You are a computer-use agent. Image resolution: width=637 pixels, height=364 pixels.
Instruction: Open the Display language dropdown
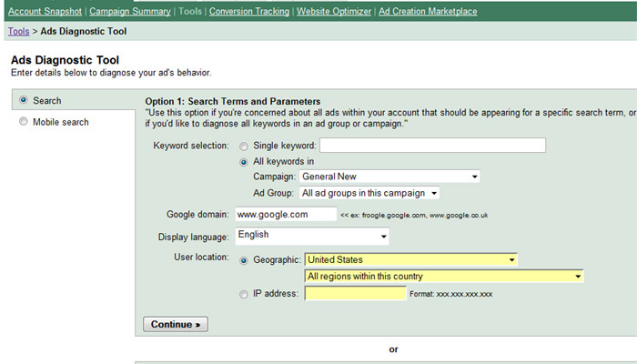pyautogui.click(x=312, y=236)
